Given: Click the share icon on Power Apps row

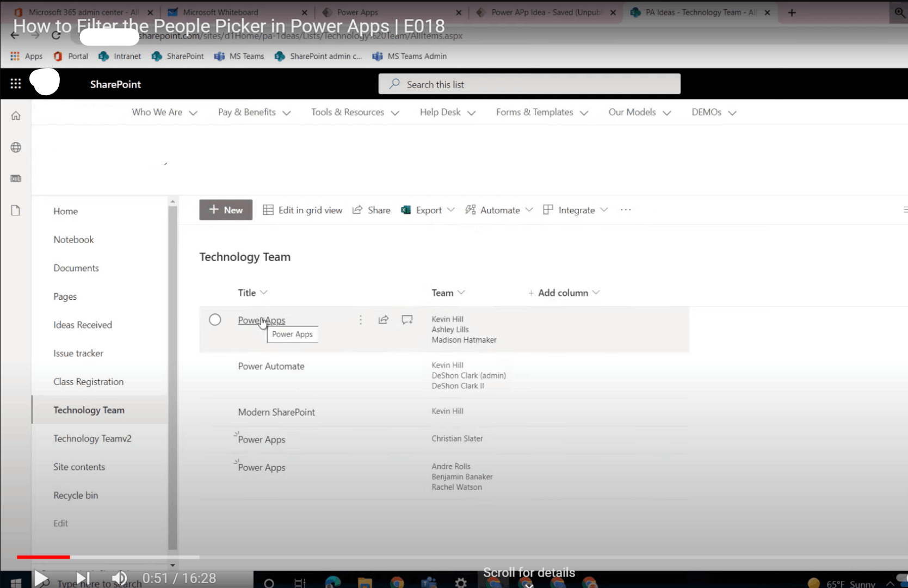Looking at the screenshot, I should (x=384, y=320).
